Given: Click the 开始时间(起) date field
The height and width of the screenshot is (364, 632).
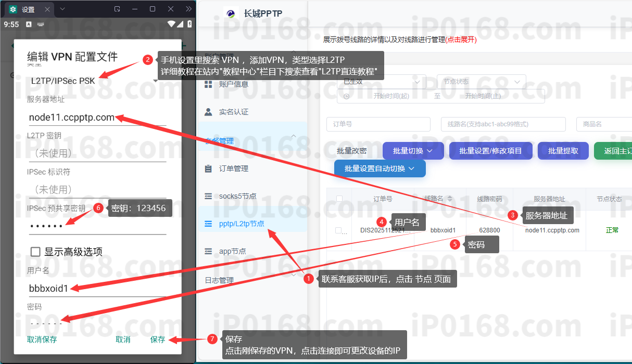Looking at the screenshot, I should pos(391,96).
